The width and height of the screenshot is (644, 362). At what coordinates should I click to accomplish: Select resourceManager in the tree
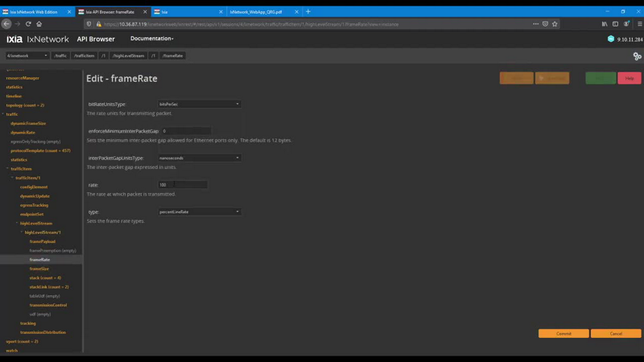(23, 78)
